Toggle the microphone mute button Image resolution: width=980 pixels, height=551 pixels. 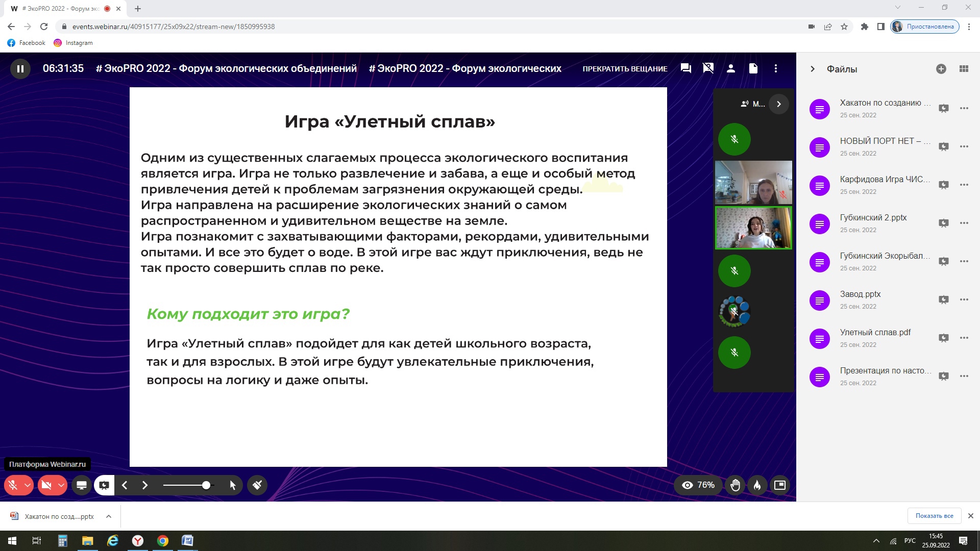pos(13,485)
